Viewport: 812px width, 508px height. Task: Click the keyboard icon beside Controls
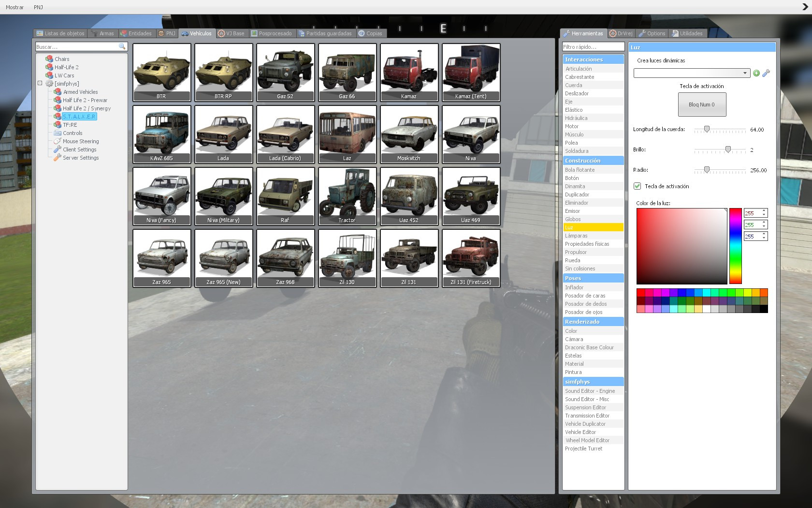pos(57,133)
